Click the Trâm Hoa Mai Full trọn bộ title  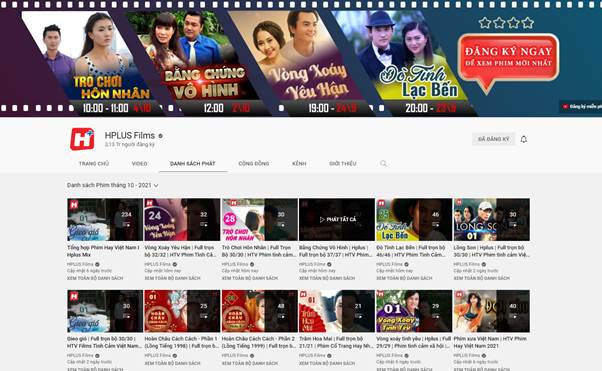pyautogui.click(x=336, y=343)
